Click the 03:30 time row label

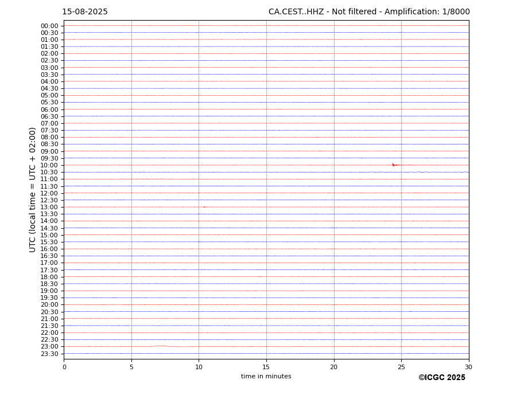pos(49,75)
